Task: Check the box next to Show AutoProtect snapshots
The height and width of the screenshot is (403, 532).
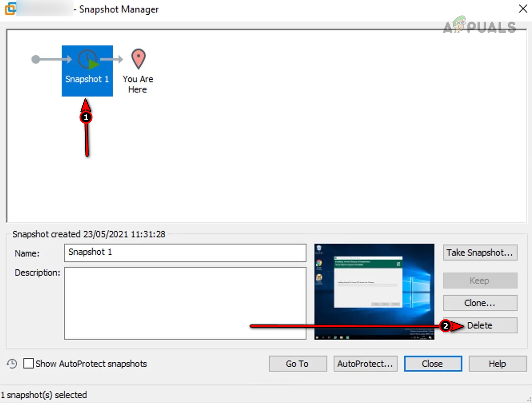Action: (x=28, y=363)
